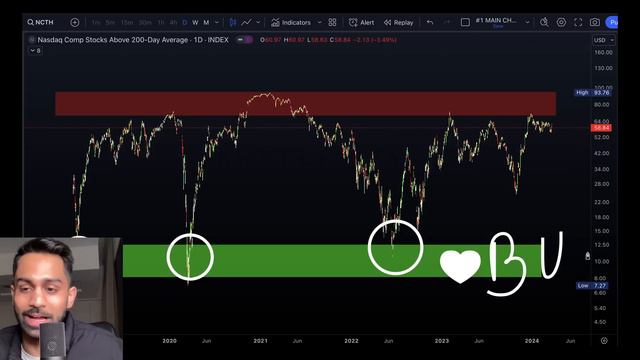The image size is (640, 360).
Task: Click the Low 7.27 price label
Action: click(x=593, y=285)
